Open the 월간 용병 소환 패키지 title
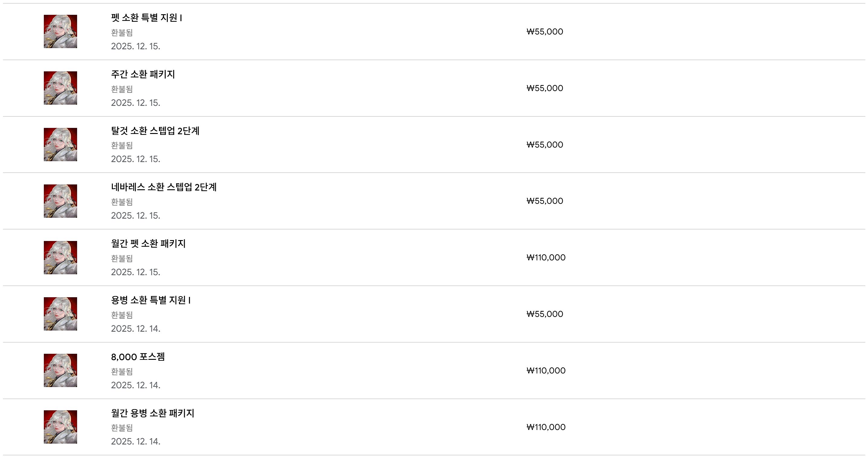Viewport: 868px width, 459px height. [x=153, y=413]
